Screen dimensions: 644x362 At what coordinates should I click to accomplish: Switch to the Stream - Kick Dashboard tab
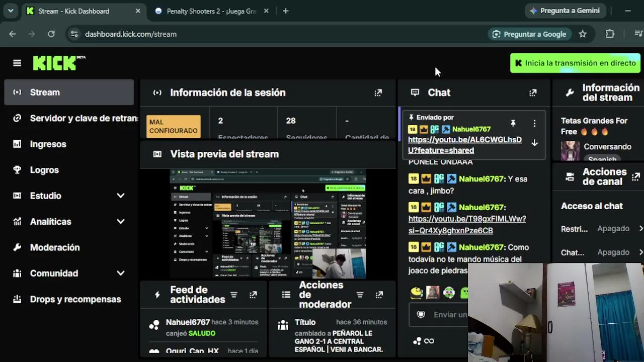pos(84,11)
